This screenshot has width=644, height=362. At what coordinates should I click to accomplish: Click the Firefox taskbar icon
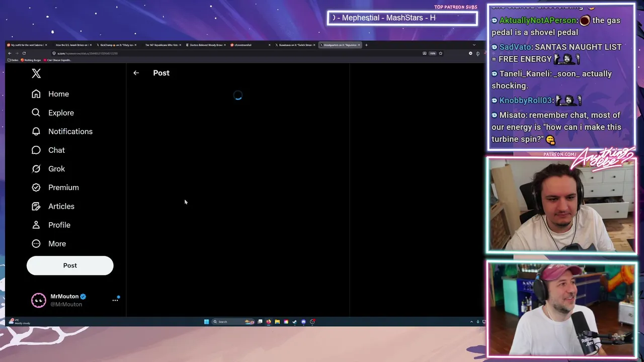tap(269, 322)
